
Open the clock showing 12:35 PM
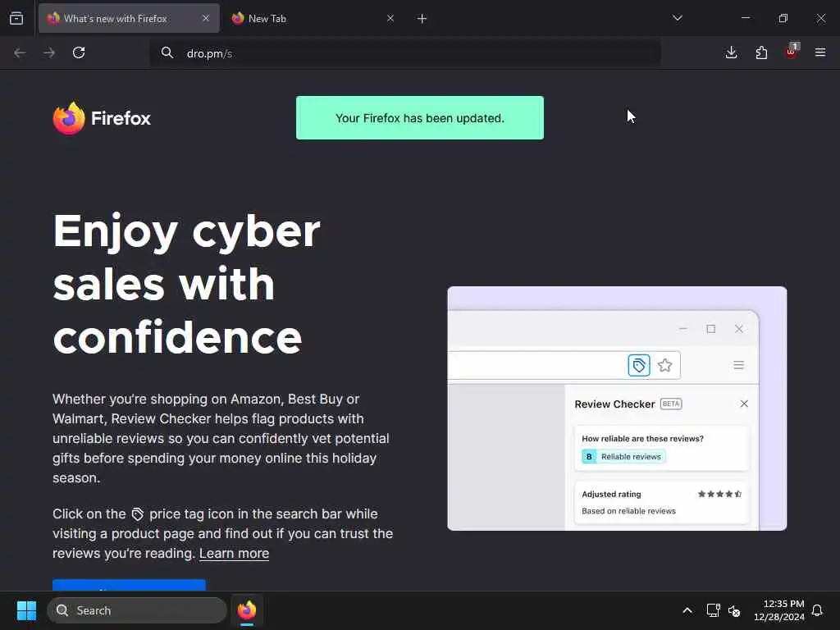[x=779, y=610]
